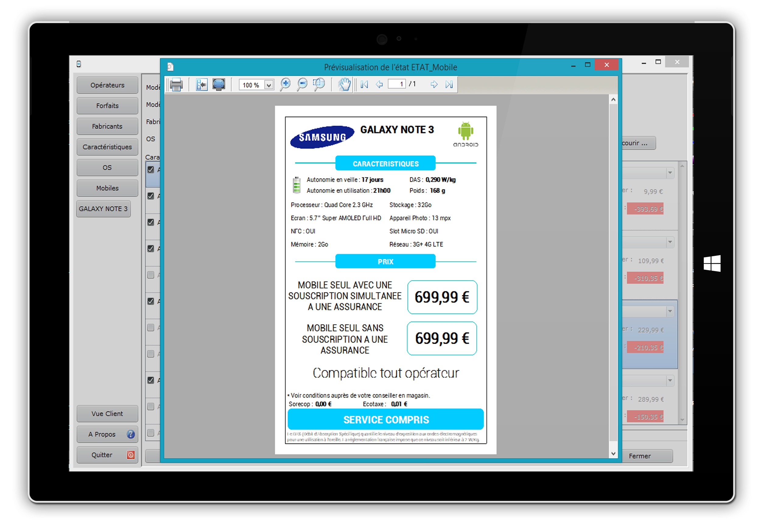Expand the dropdown above the 229,99 € price
This screenshot has height=532, width=761.
point(670,311)
